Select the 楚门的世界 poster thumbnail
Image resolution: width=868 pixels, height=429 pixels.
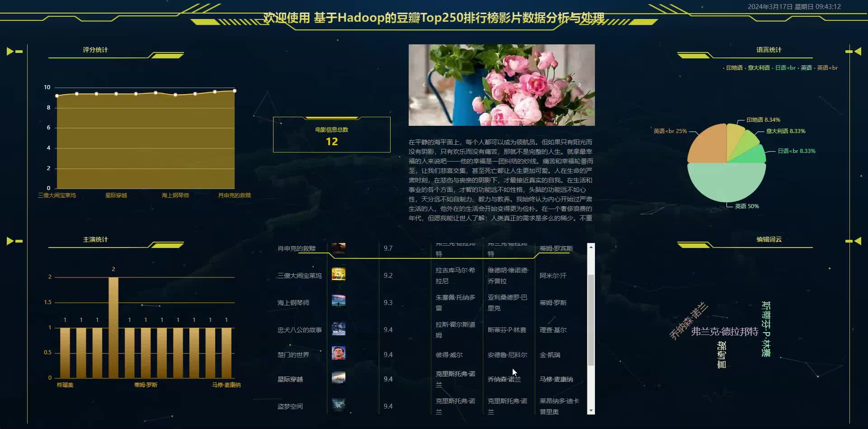[x=339, y=353]
